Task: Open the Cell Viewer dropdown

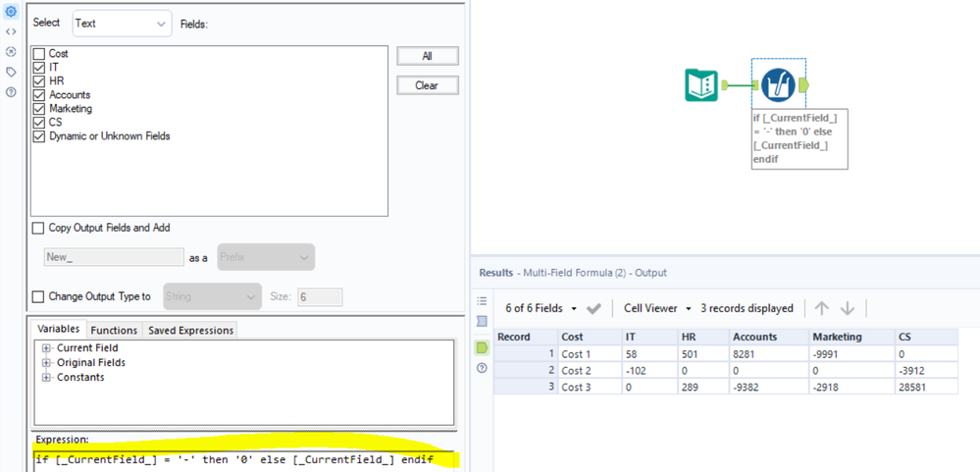Action: 658,309
